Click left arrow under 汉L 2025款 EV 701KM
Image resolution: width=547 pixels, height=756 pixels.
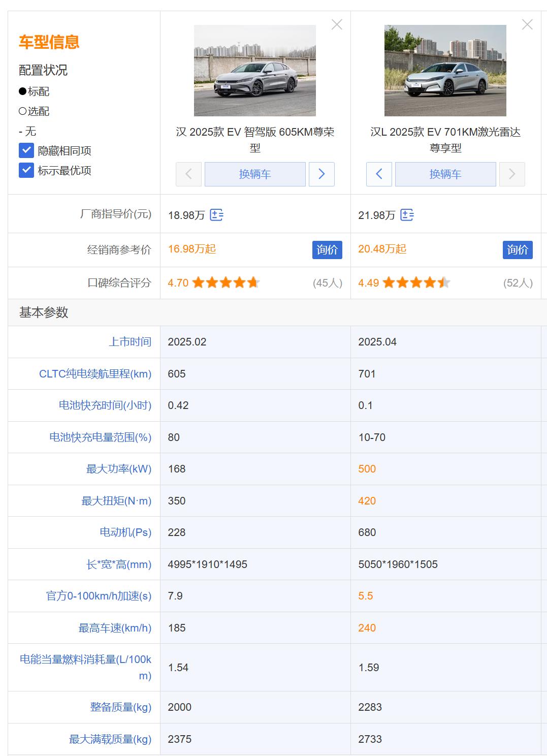tap(379, 174)
